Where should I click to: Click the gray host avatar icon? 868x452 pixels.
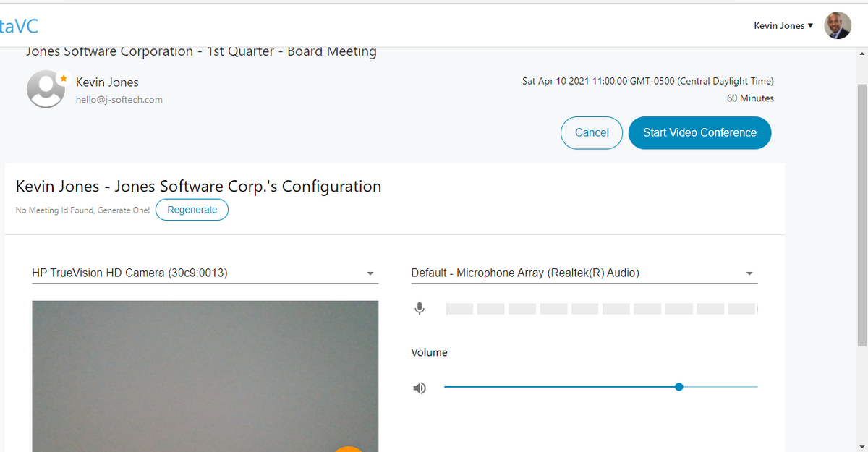(x=46, y=90)
